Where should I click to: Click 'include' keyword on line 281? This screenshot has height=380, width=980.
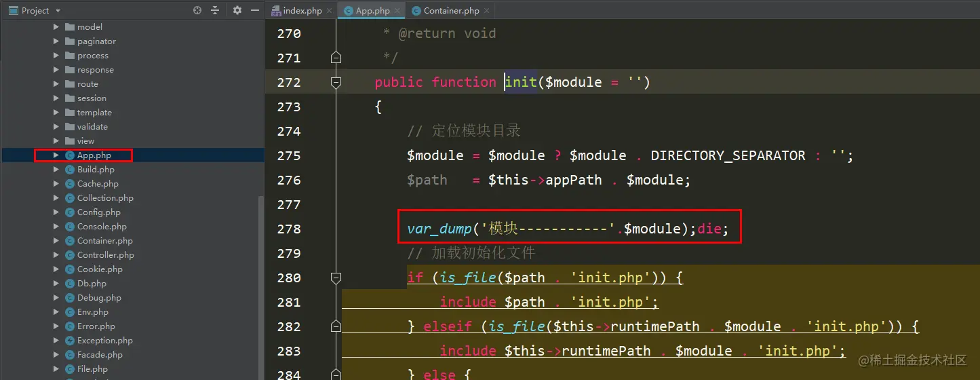click(x=468, y=302)
